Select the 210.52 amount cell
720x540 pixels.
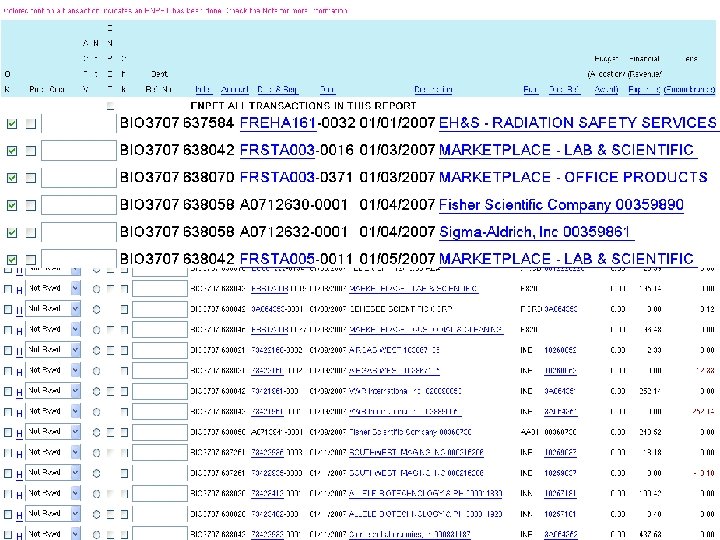(x=650, y=432)
